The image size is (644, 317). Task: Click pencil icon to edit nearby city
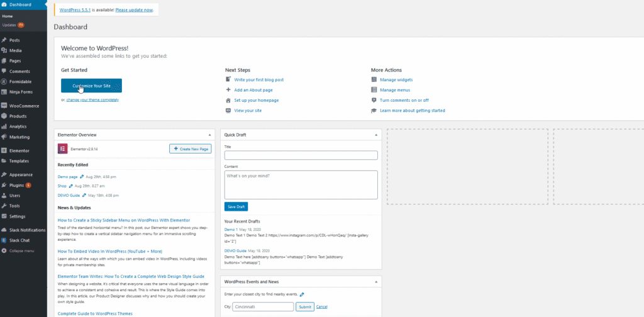302,294
